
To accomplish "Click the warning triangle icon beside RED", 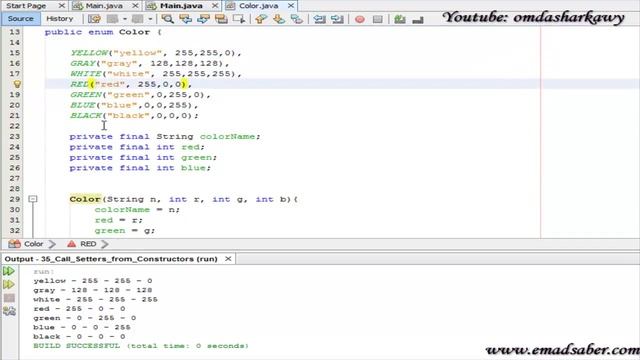I will pos(71,244).
